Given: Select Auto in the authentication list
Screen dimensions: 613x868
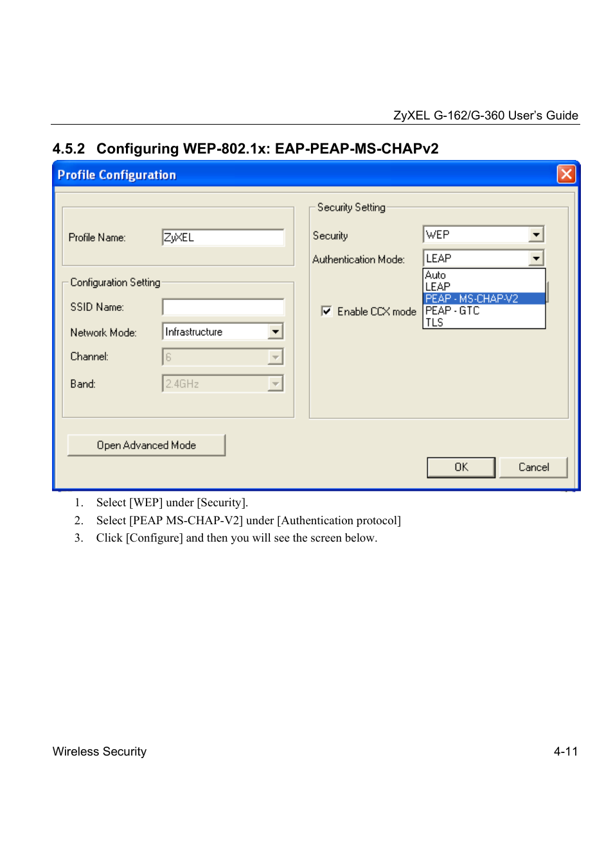Looking at the screenshot, I should [484, 275].
